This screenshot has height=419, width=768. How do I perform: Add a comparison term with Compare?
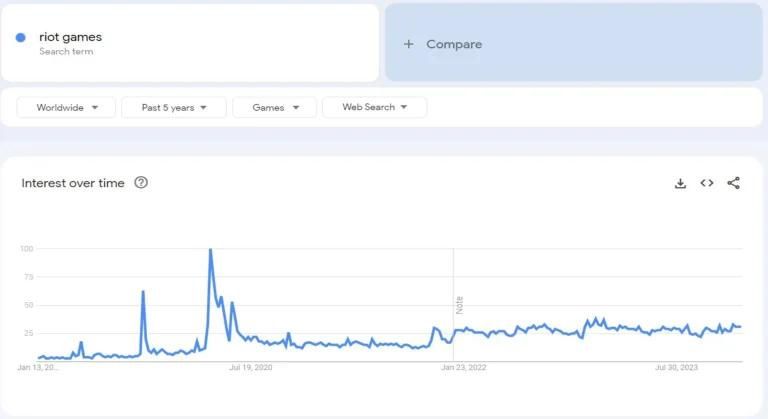click(x=574, y=43)
